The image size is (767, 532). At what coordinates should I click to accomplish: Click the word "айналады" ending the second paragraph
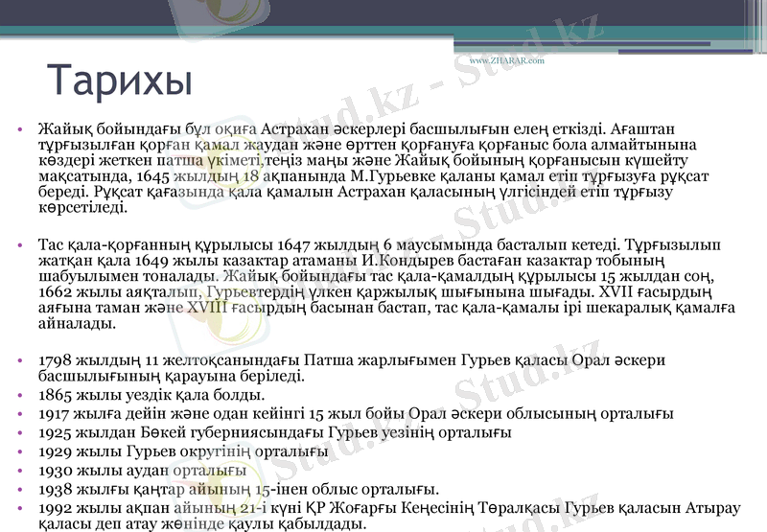tap(78, 323)
